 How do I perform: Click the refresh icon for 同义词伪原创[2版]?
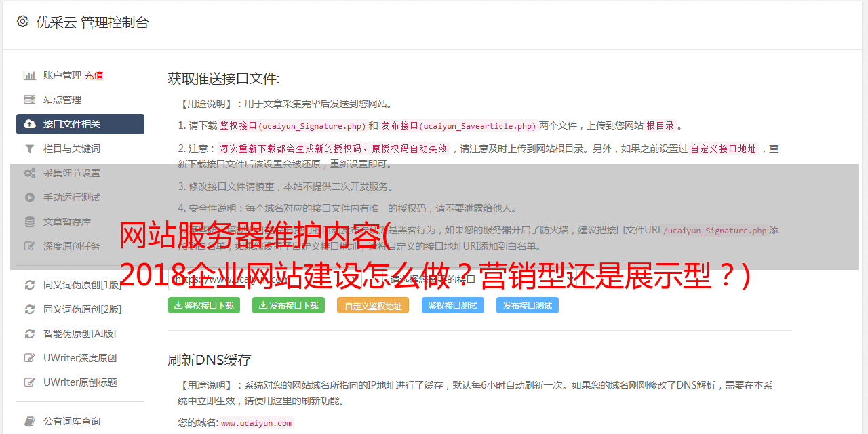click(30, 309)
